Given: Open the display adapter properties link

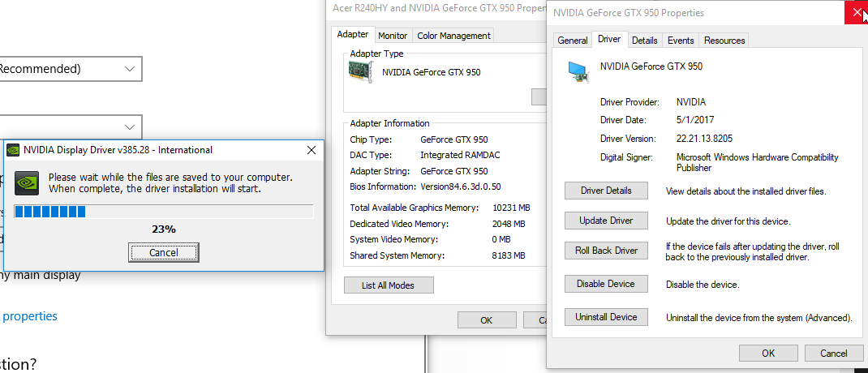Looking at the screenshot, I should 28,316.
